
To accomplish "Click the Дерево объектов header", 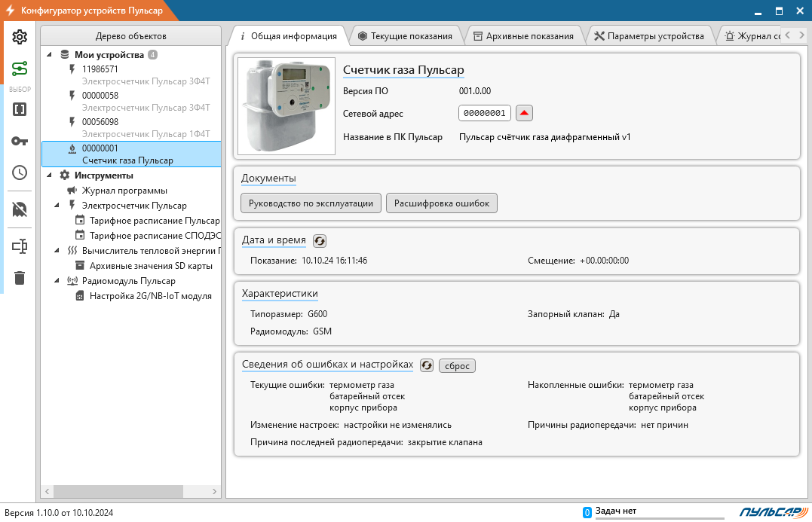I will pyautogui.click(x=131, y=35).
